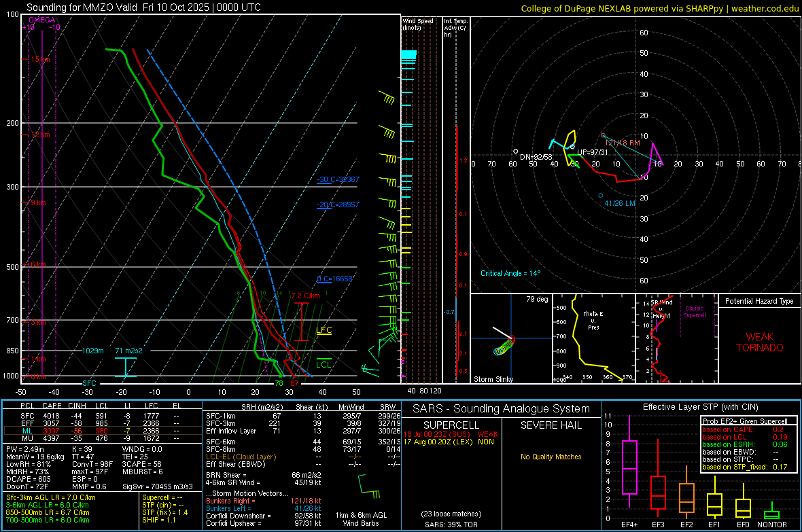
Task: Open the Storm Slinky inset plot
Action: tap(511, 338)
